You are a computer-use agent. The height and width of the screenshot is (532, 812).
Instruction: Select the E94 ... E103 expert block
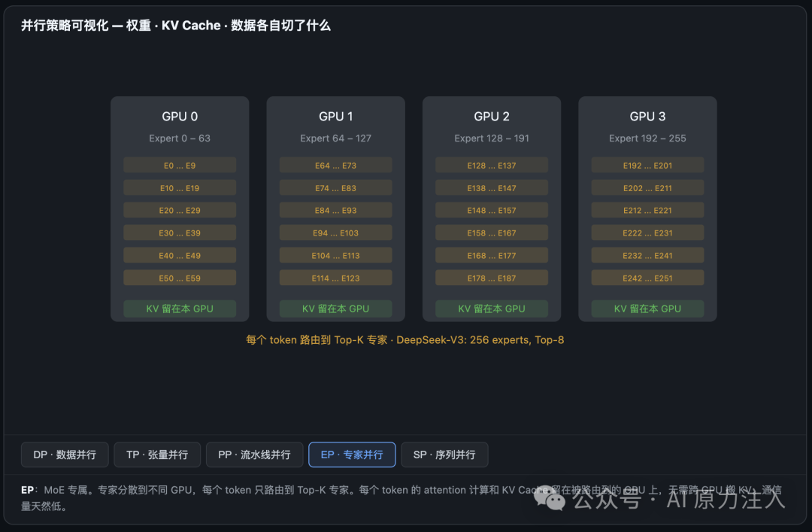tap(335, 233)
